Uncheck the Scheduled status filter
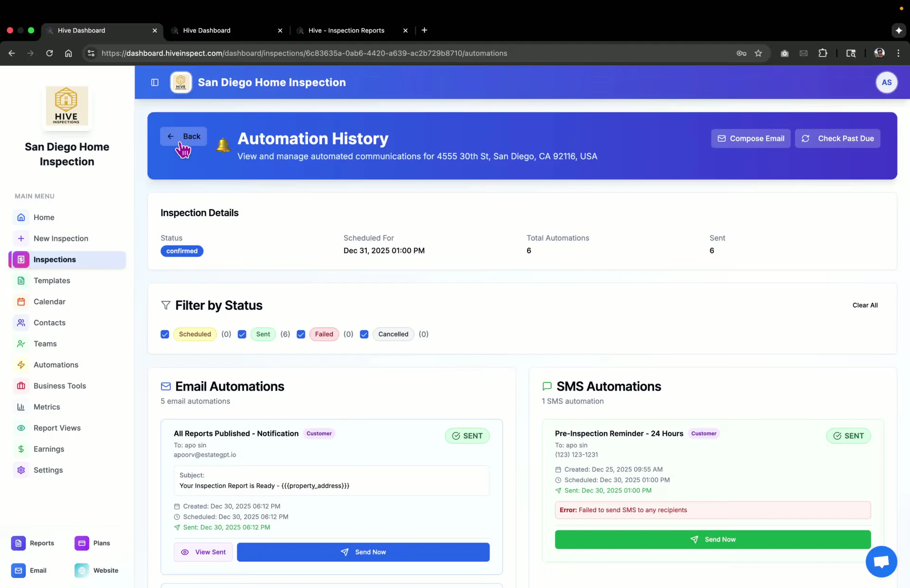 (164, 335)
